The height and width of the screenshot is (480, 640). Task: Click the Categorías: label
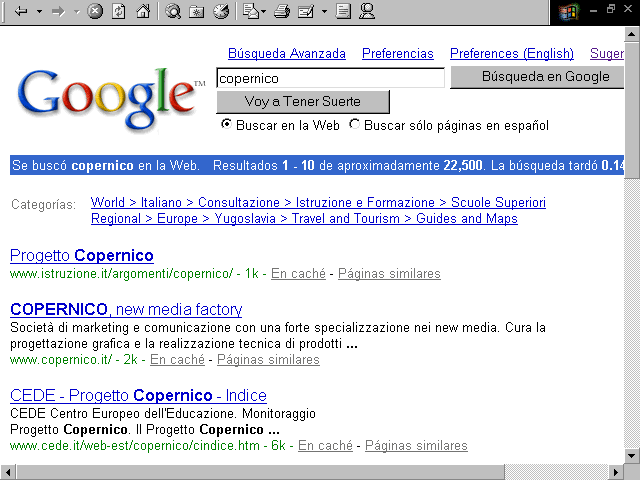pyautogui.click(x=44, y=204)
